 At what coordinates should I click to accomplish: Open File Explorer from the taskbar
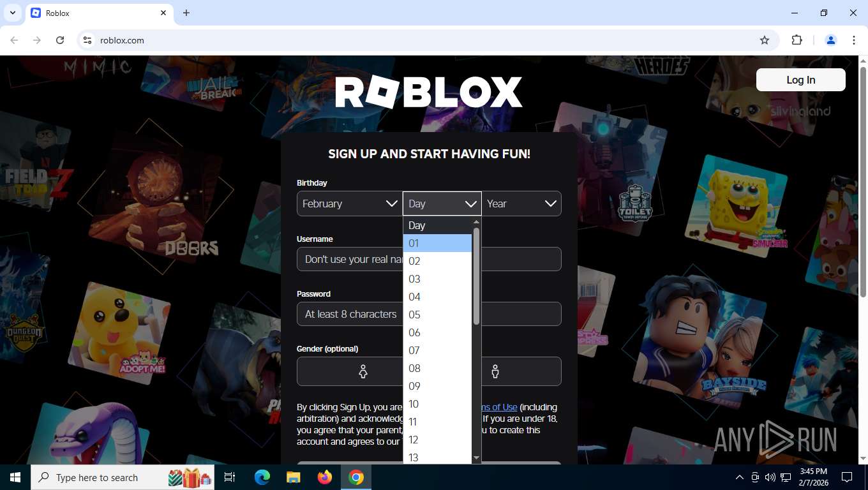click(293, 477)
